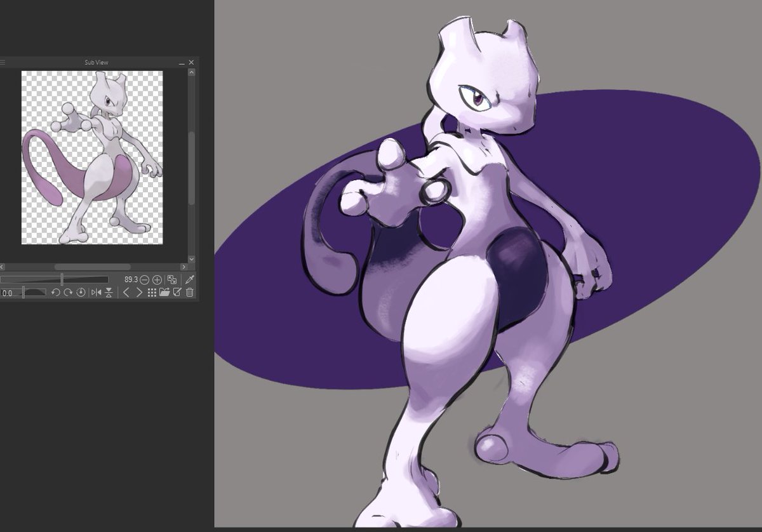Click the Sub View rotation slider
This screenshot has height=532, width=762.
point(23,292)
